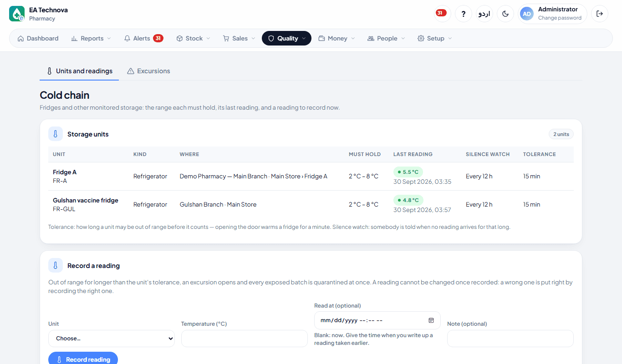Viewport: 622px width, 364px height.
Task: Click the Record reading button
Action: coord(83,359)
